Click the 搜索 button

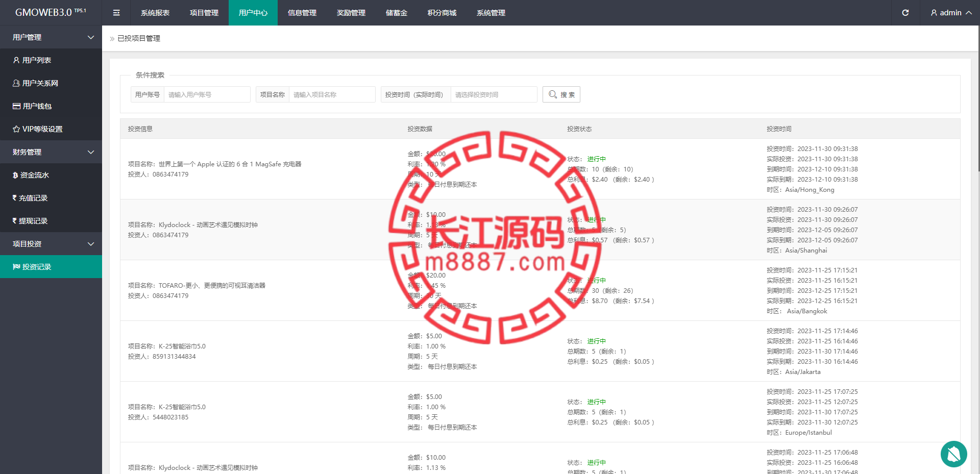[561, 94]
